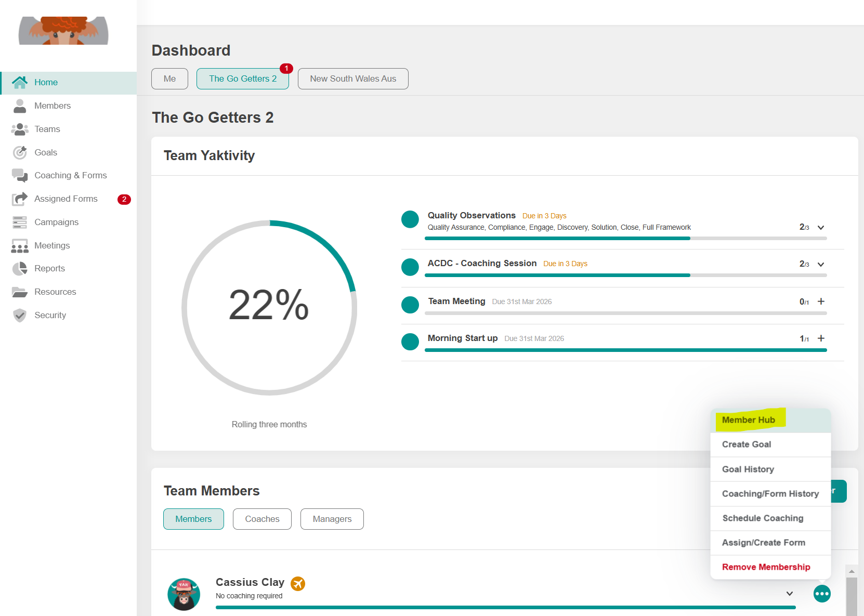
Task: Expand ACDC - Coaching Session details
Action: click(821, 265)
